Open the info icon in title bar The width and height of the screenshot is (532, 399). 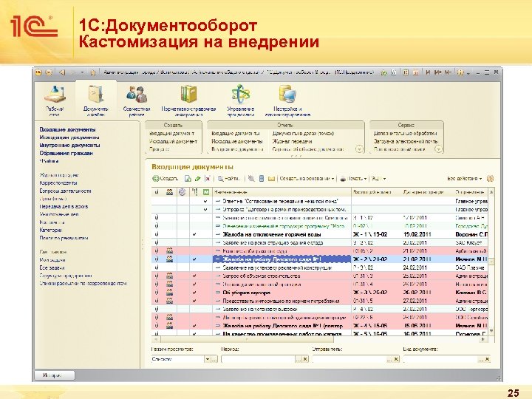[460, 72]
